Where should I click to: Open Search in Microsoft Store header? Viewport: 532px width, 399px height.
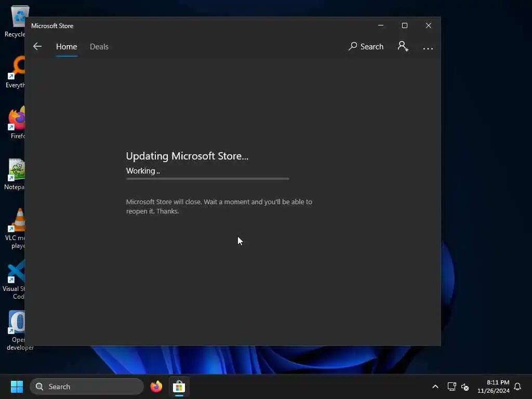pyautogui.click(x=366, y=46)
